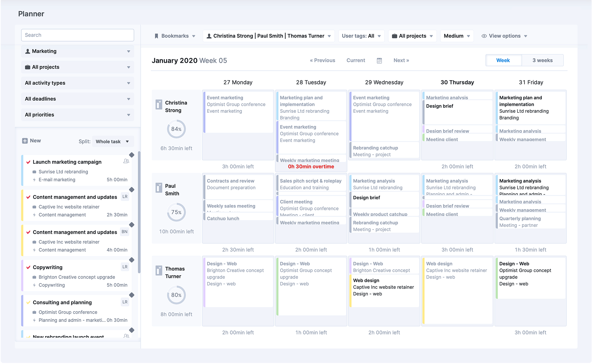Click Thomas Turner's 80% utilization ring
Viewport: 592px width, 364px height.
pyautogui.click(x=176, y=295)
